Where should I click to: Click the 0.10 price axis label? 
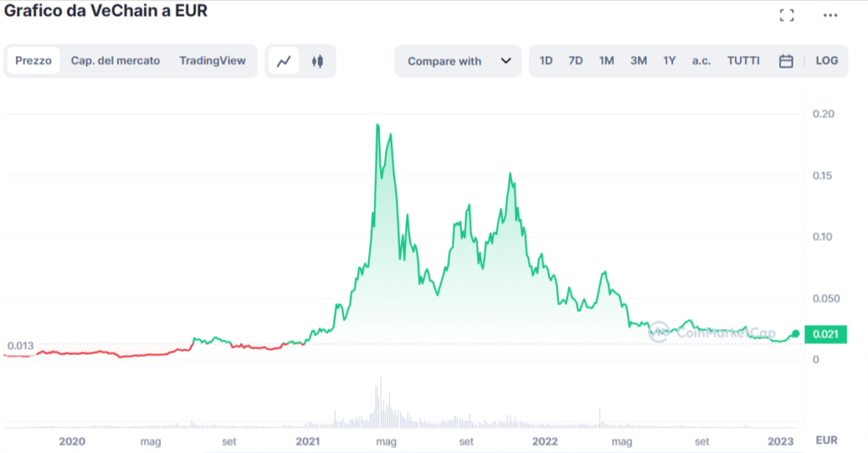click(x=822, y=237)
